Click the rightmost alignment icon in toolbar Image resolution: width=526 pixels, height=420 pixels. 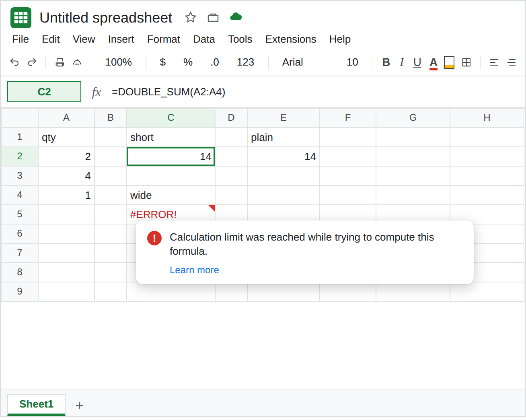512,62
